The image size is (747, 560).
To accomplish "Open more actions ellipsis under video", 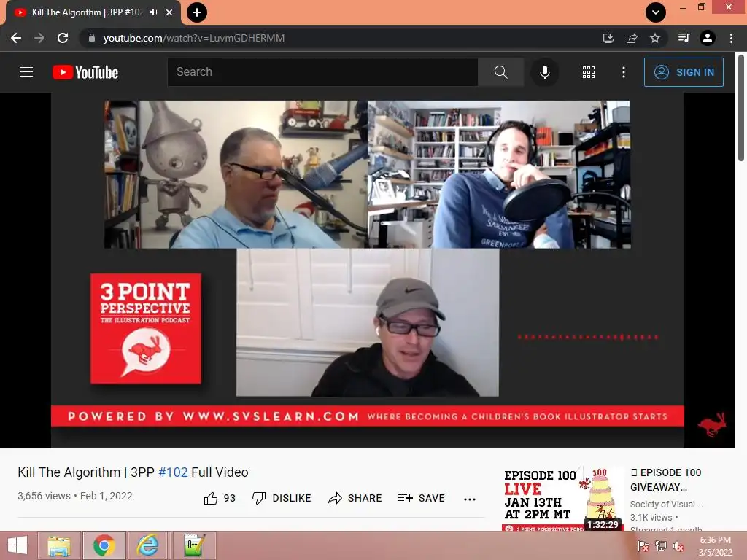I will [x=469, y=499].
